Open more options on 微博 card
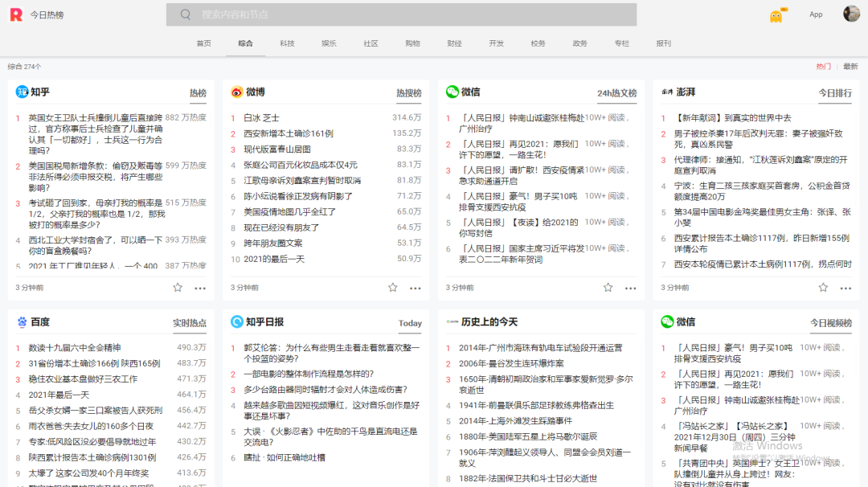868x487 pixels. [x=416, y=288]
